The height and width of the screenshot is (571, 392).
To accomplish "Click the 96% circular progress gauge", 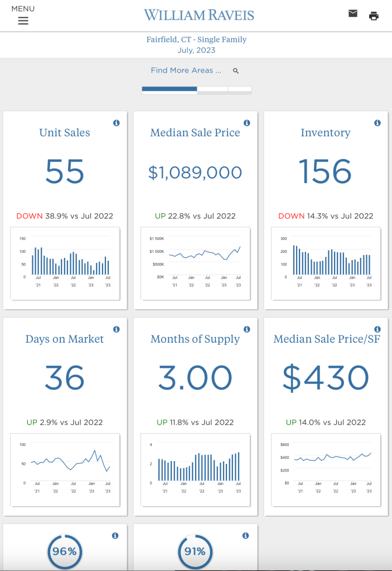I will 65,551.
